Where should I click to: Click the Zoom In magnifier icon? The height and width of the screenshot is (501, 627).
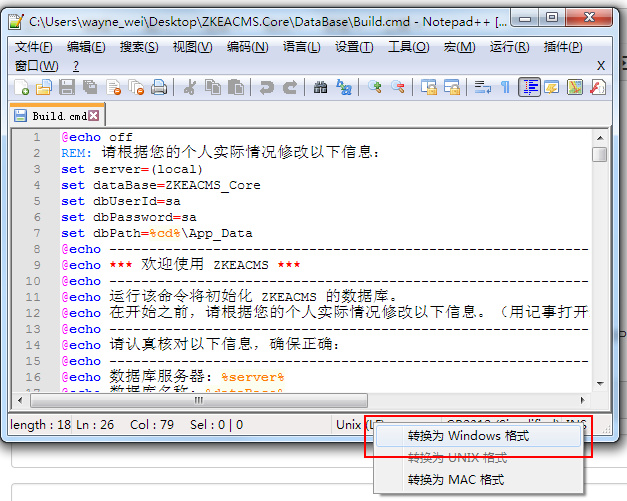(x=375, y=87)
